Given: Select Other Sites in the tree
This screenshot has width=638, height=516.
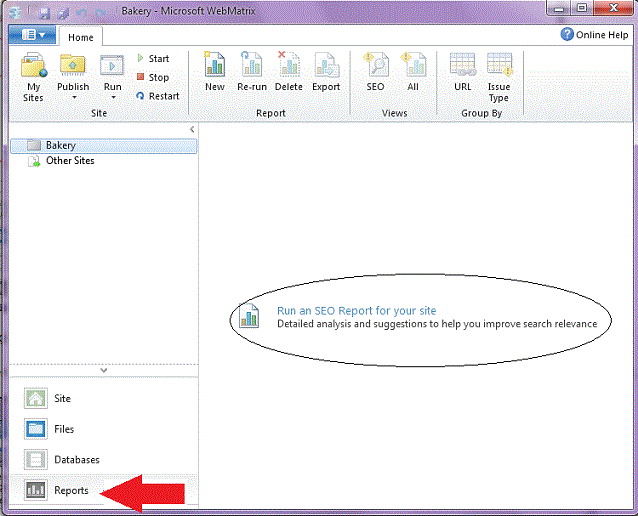Looking at the screenshot, I should tap(70, 161).
